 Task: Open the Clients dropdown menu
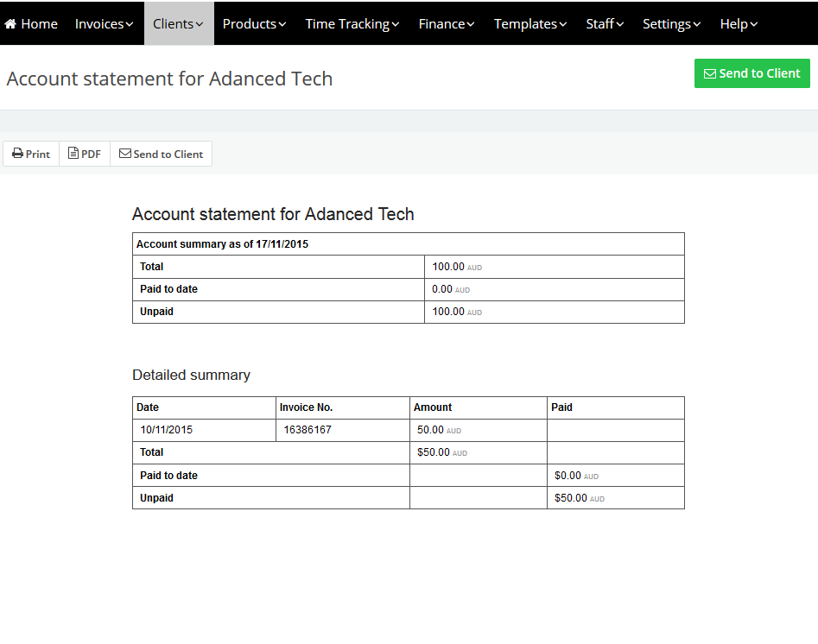(x=178, y=24)
